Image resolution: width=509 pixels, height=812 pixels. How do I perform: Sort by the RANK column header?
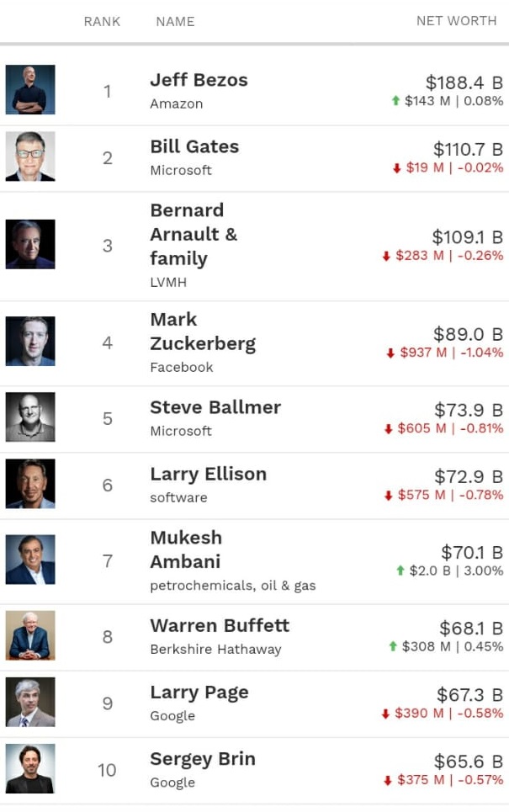(x=102, y=21)
